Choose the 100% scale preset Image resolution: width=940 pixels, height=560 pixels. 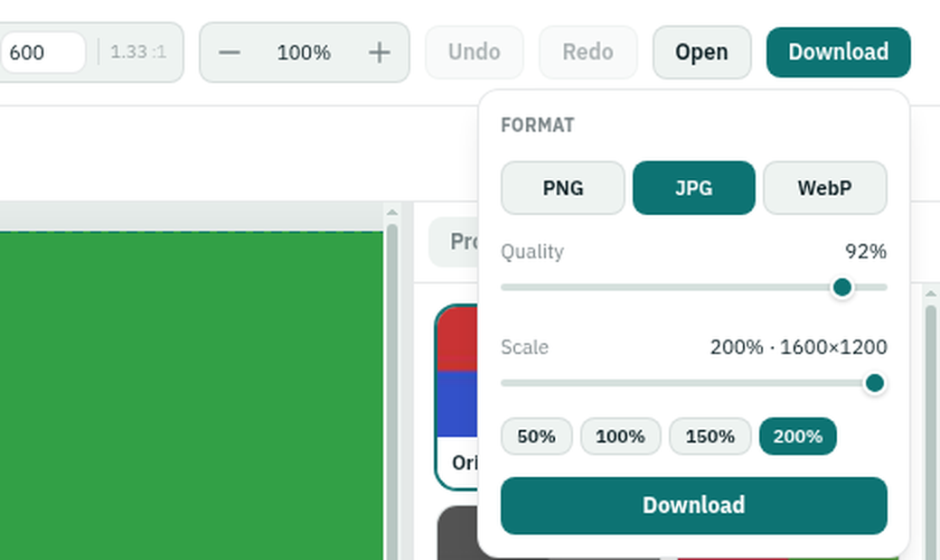620,436
